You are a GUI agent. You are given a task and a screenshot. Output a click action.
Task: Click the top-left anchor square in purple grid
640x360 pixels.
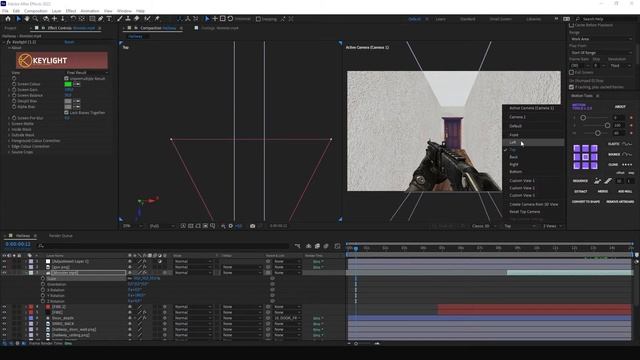[x=577, y=148]
